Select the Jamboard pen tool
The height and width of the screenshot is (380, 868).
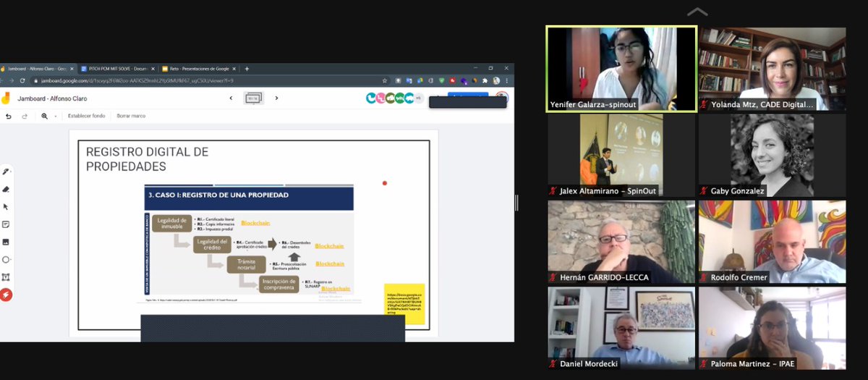point(6,172)
